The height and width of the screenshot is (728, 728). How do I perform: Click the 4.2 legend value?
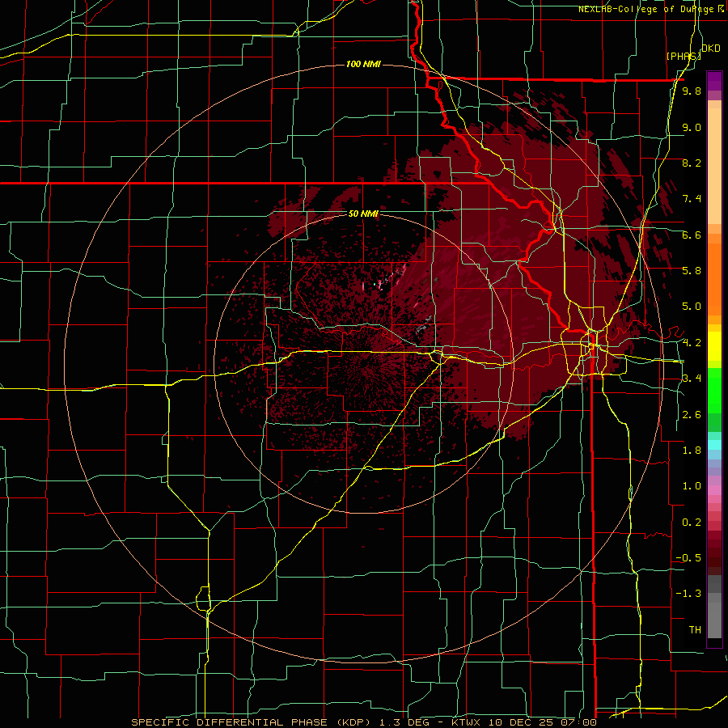pos(692,343)
